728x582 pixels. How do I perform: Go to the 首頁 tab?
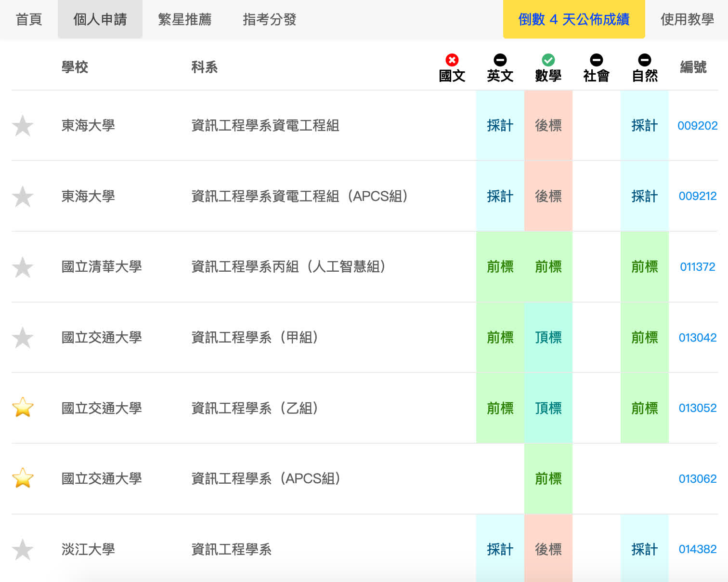coord(29,19)
